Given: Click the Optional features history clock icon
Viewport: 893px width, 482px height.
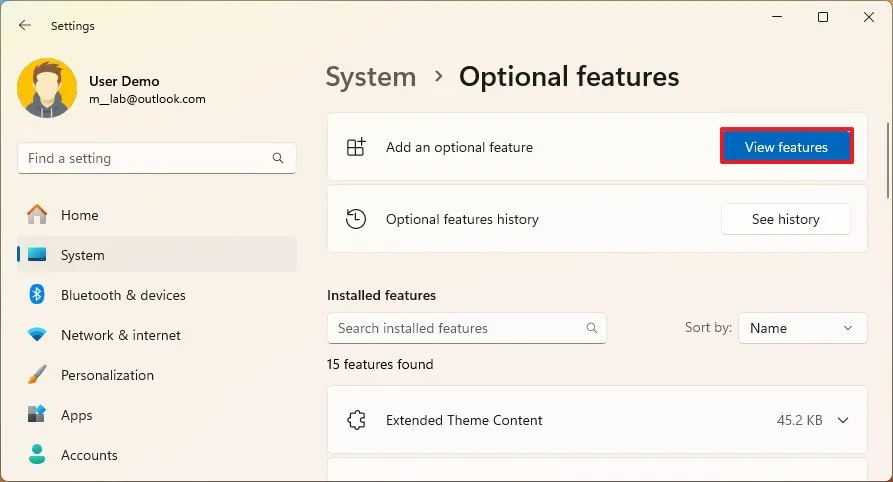Looking at the screenshot, I should (356, 219).
